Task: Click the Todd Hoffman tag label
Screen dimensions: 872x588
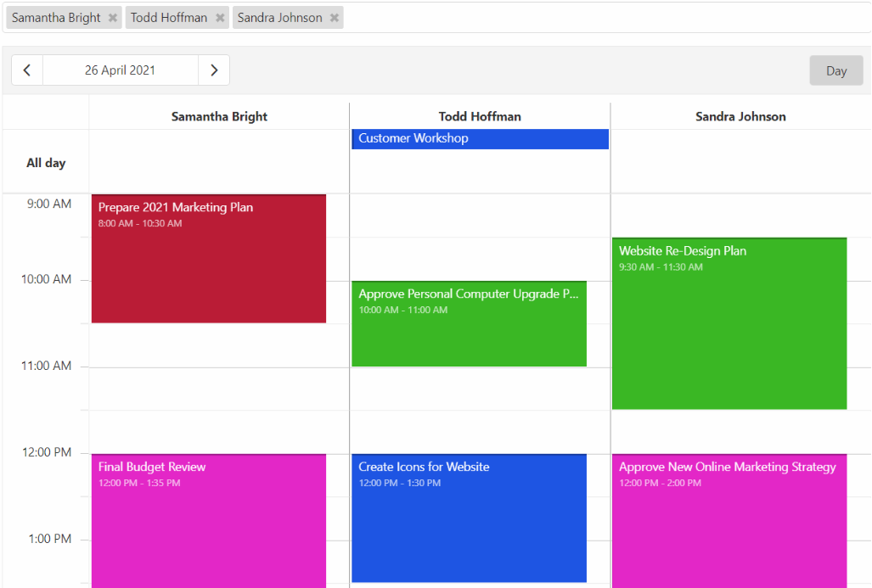Action: (169, 18)
